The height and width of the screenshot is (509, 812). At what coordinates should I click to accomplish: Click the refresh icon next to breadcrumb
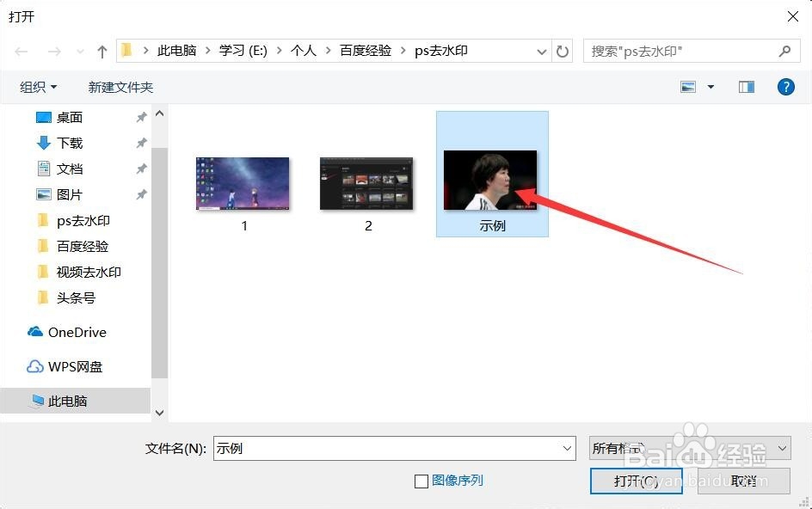coord(563,51)
